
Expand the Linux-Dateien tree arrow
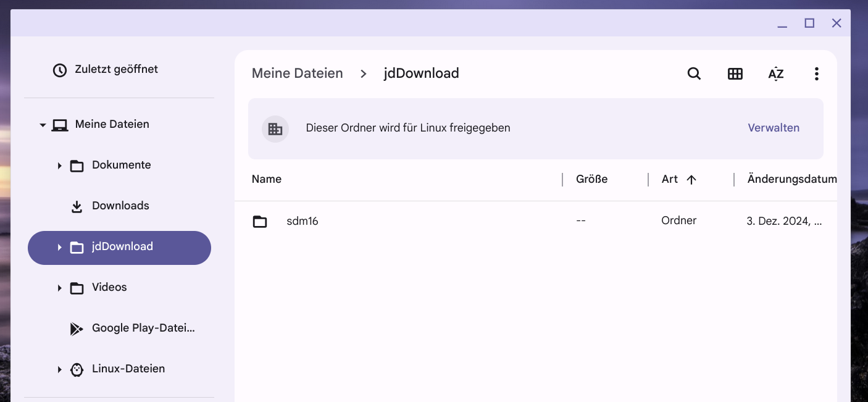pos(60,369)
